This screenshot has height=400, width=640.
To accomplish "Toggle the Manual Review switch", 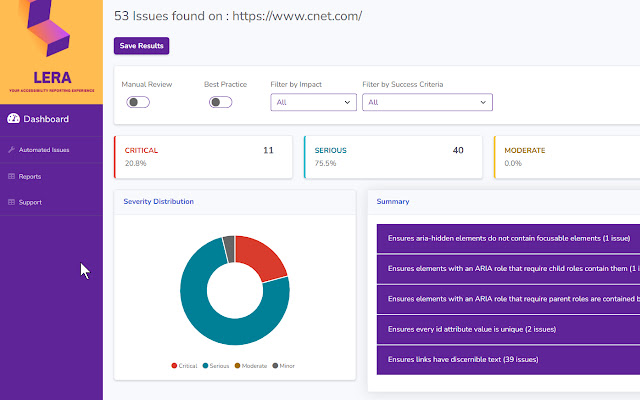I will pyautogui.click(x=137, y=102).
